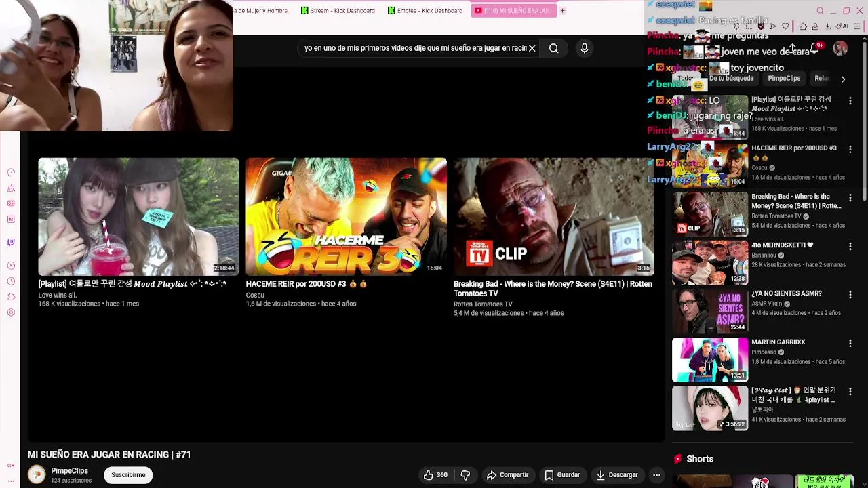This screenshot has width=868, height=488.
Task: Open the 4to MERNOSKETTI sidebar video thumbnail
Action: coord(710,262)
